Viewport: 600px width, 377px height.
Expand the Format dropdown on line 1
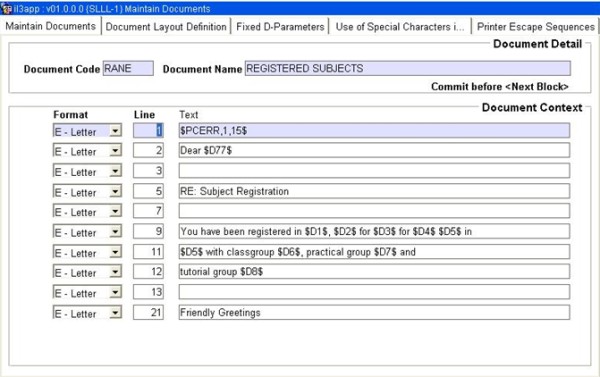[x=115, y=131]
